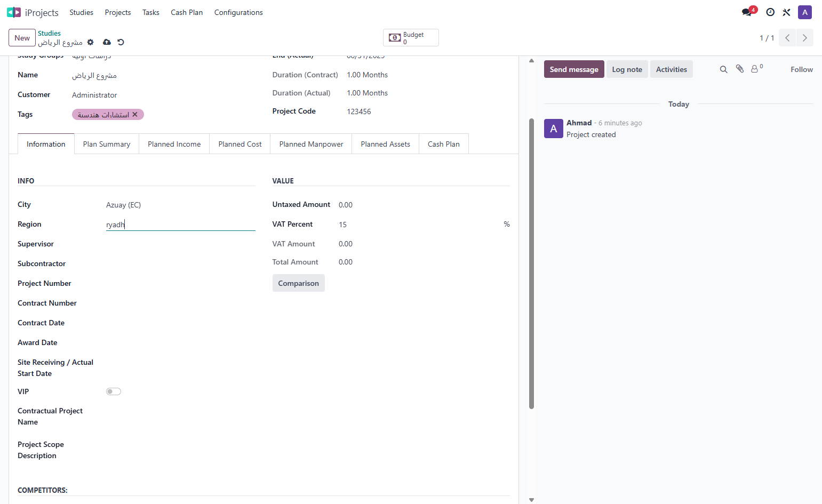This screenshot has width=822, height=504.
Task: Open the Tasks menu in top bar
Action: coord(151,12)
